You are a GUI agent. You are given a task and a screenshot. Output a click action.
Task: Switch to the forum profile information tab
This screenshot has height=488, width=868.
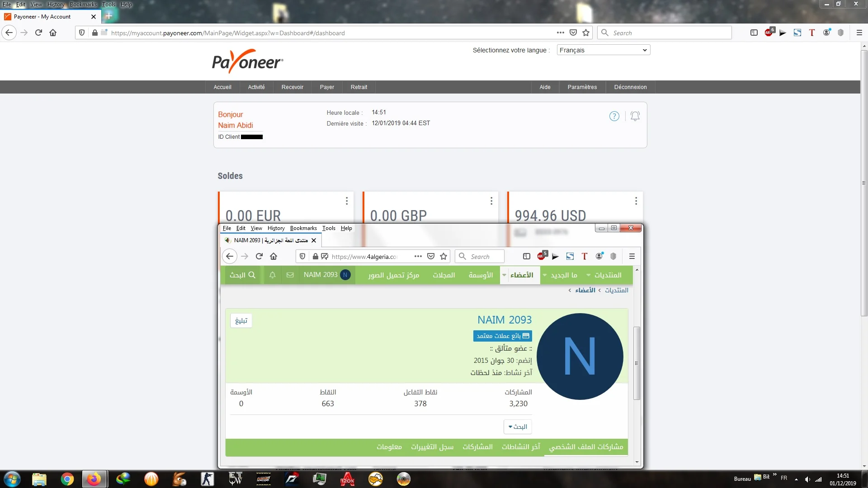coord(389,447)
